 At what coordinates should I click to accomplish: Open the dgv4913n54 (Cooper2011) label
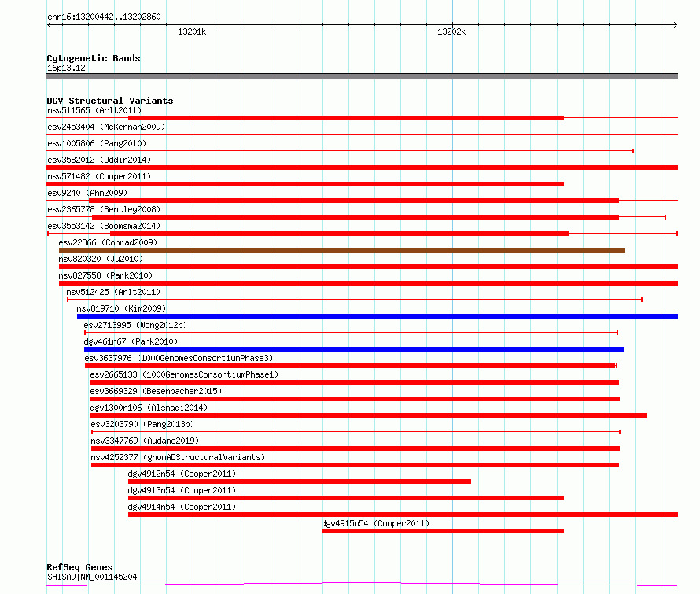[x=182, y=490]
